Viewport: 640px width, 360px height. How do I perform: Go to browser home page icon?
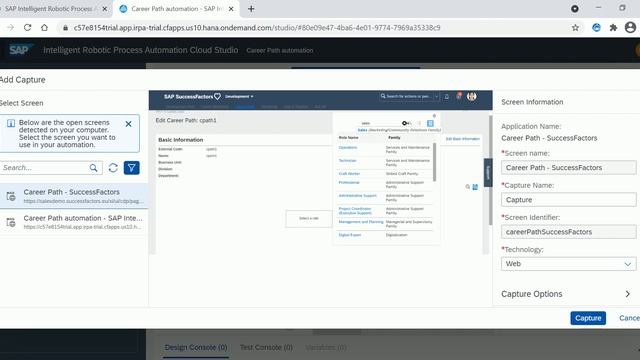pos(44,27)
